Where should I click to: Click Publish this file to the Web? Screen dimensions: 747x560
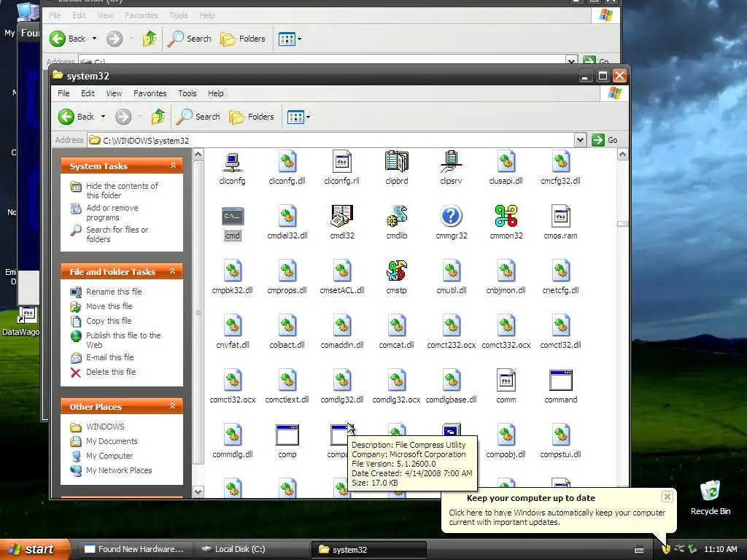(123, 340)
